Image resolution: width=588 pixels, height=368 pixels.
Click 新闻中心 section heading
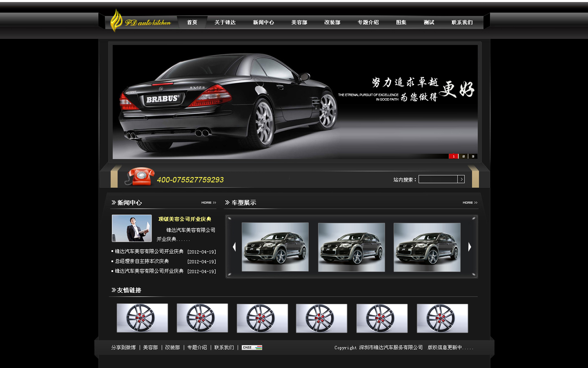(129, 203)
